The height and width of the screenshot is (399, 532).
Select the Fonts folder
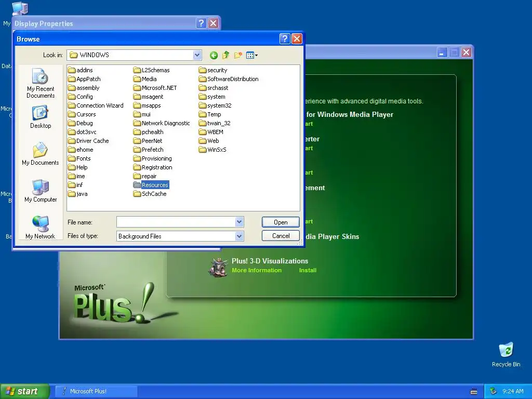tap(79, 158)
